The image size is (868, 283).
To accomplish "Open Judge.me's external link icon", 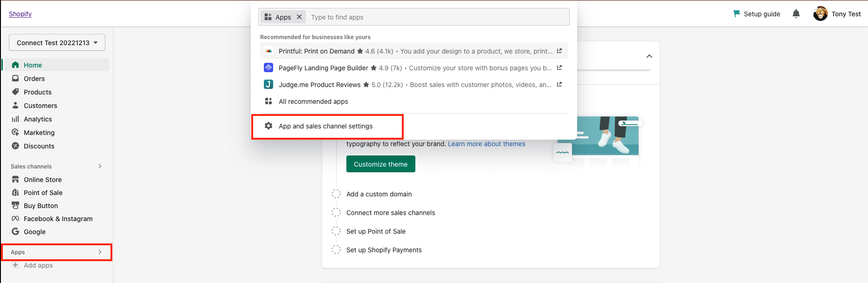I will pos(559,85).
